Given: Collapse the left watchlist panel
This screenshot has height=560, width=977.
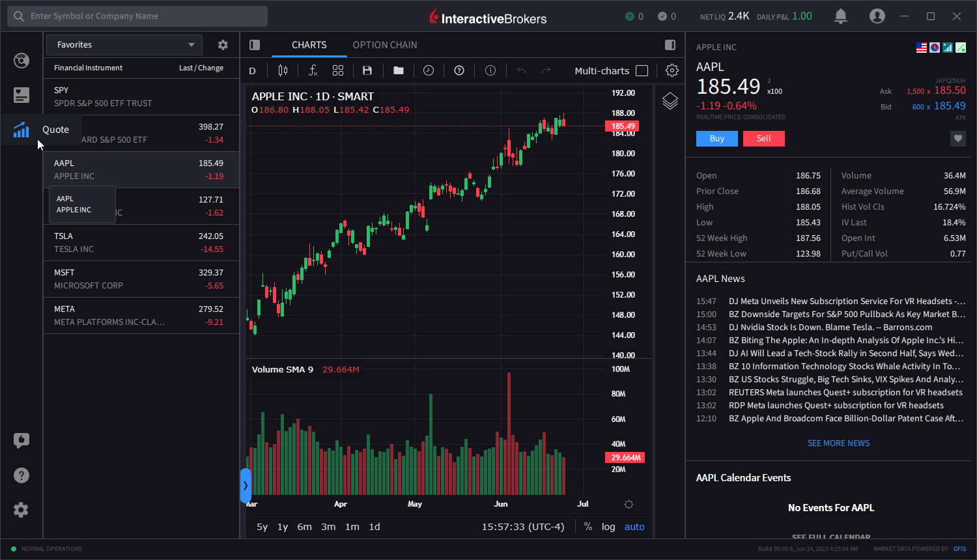Looking at the screenshot, I should 255,45.
